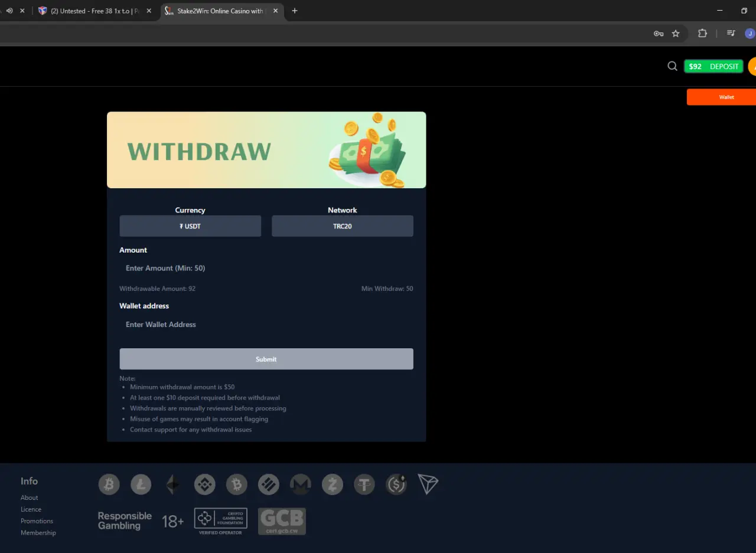Click the "Wallet address" field label
This screenshot has width=756, height=553.
(144, 306)
